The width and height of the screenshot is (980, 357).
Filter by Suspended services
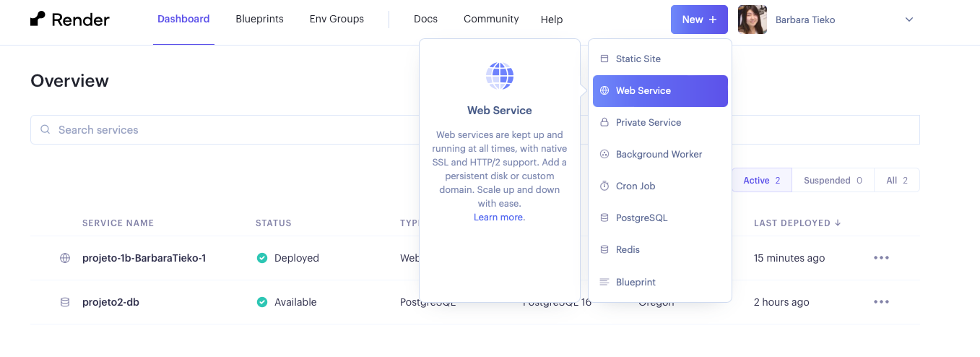point(833,181)
